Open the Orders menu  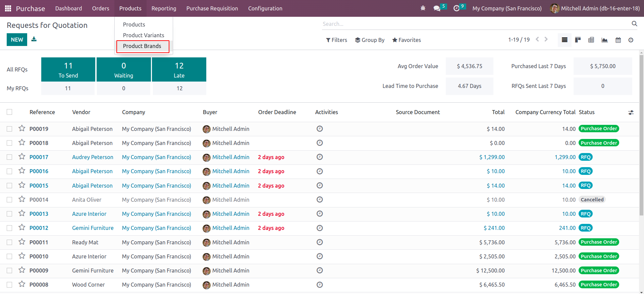click(101, 8)
